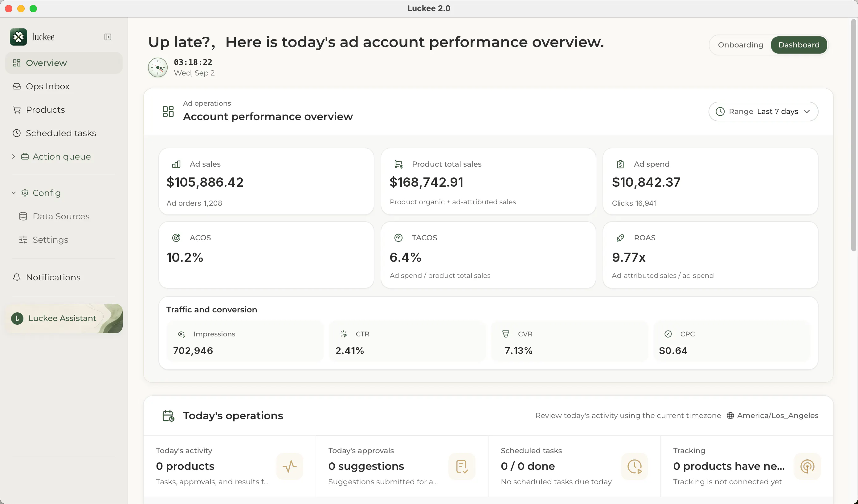Open the Range Last 7 days dropdown
Viewport: 858px width, 504px height.
point(763,111)
